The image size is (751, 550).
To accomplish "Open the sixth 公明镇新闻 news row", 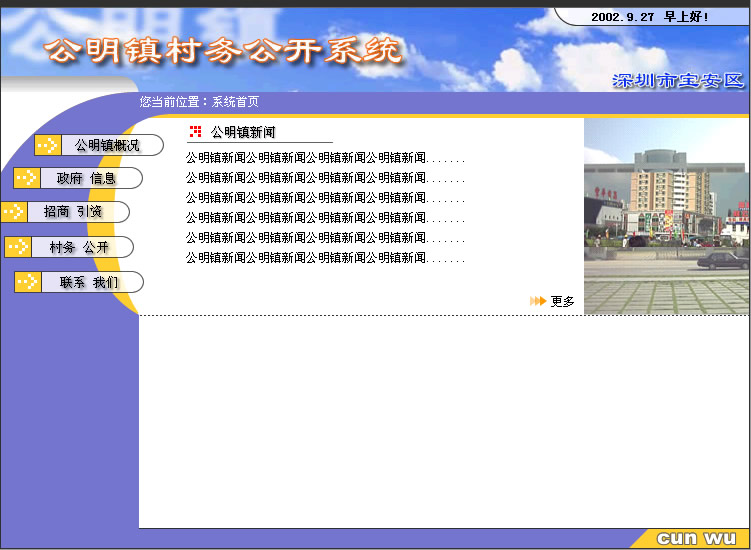I will tap(325, 258).
